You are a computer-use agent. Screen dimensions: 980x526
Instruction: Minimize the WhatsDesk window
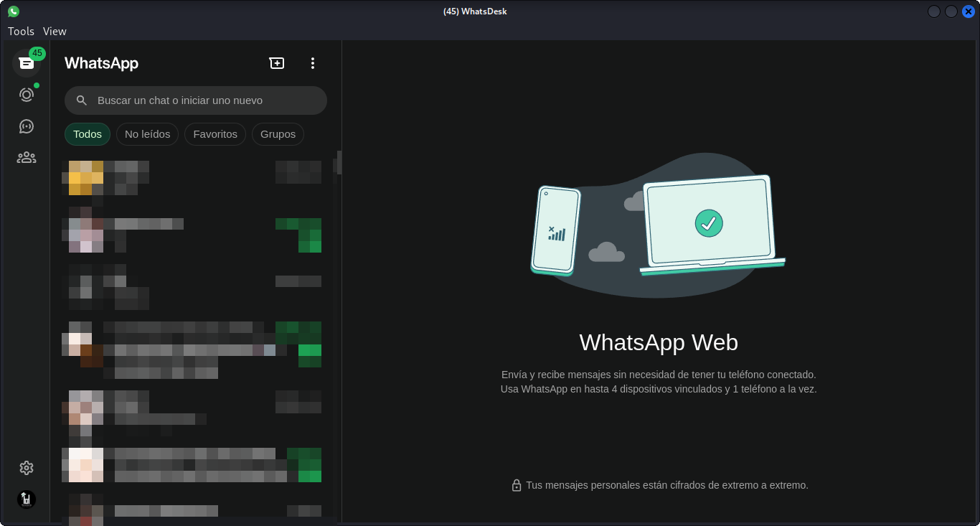(x=934, y=11)
